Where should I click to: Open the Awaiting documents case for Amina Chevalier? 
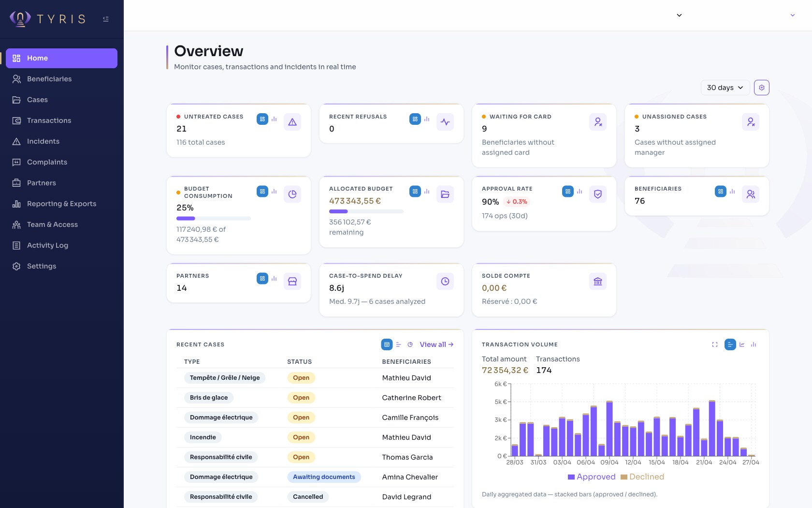click(x=324, y=477)
